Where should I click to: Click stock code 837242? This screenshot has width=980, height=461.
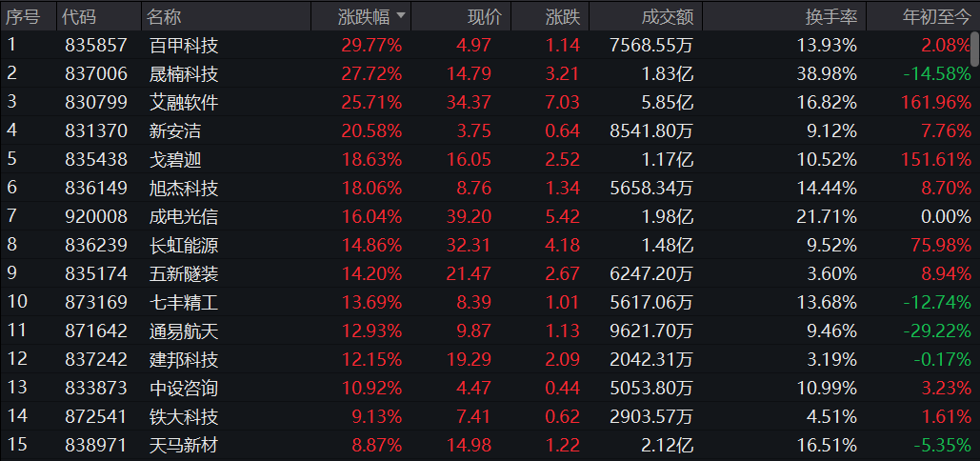95,359
